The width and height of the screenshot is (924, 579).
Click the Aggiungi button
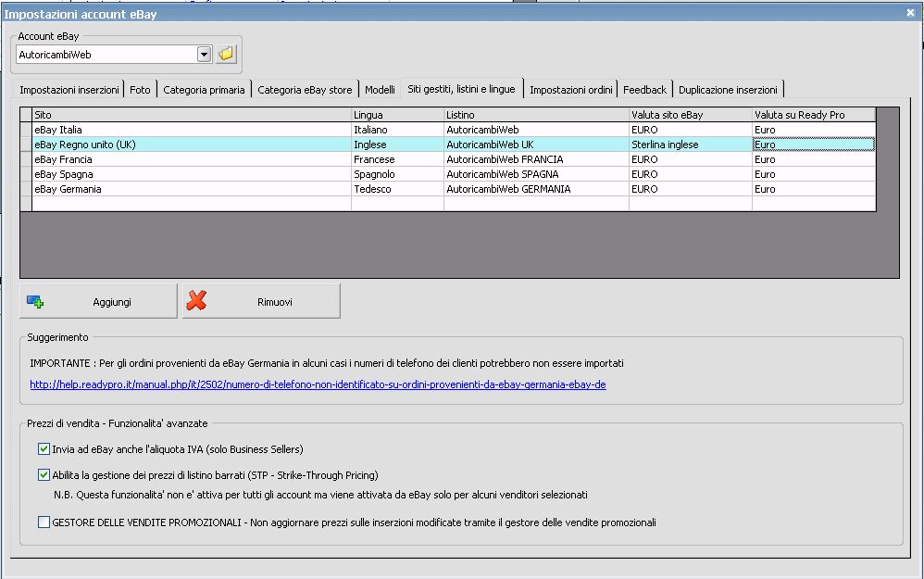click(98, 301)
